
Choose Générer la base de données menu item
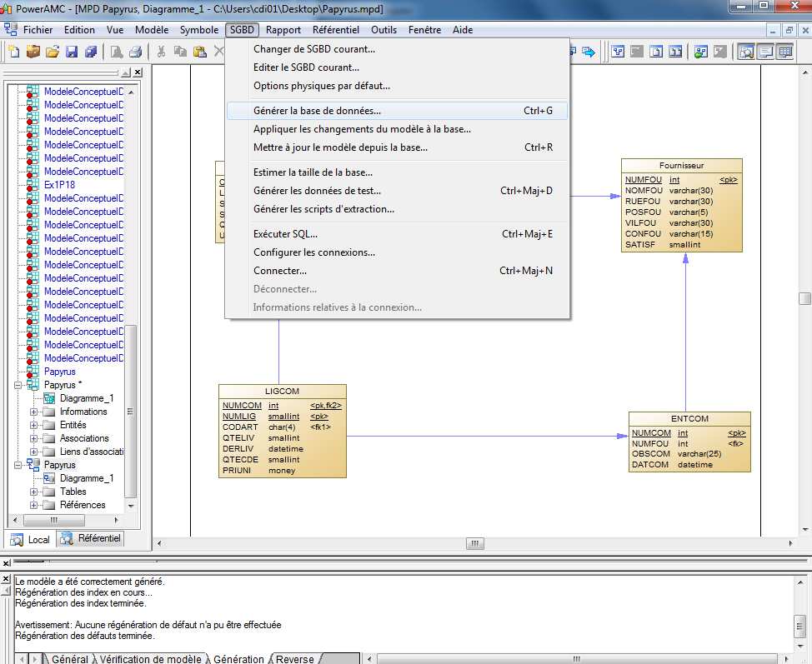click(317, 111)
